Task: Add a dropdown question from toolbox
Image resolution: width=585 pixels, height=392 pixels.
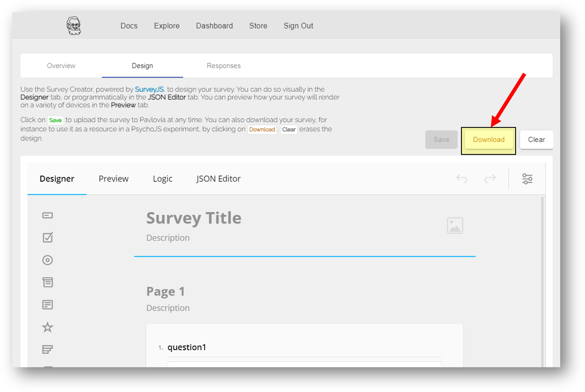Action: [47, 282]
